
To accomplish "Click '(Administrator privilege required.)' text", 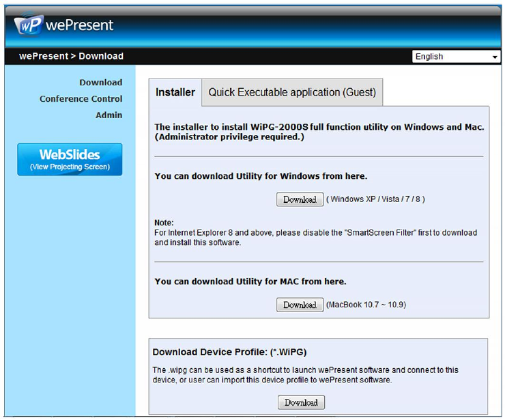I will tap(229, 137).
